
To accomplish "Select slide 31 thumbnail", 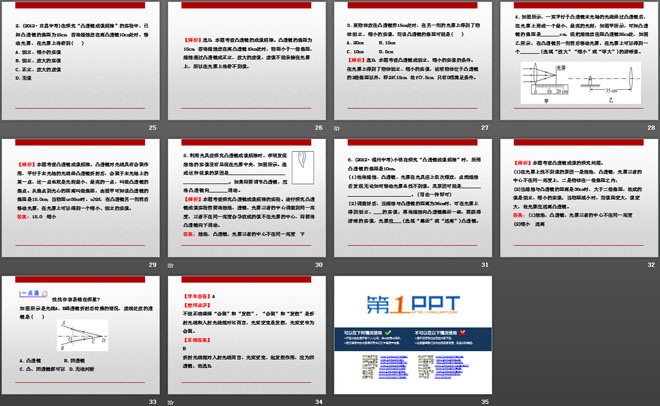I will (413, 198).
